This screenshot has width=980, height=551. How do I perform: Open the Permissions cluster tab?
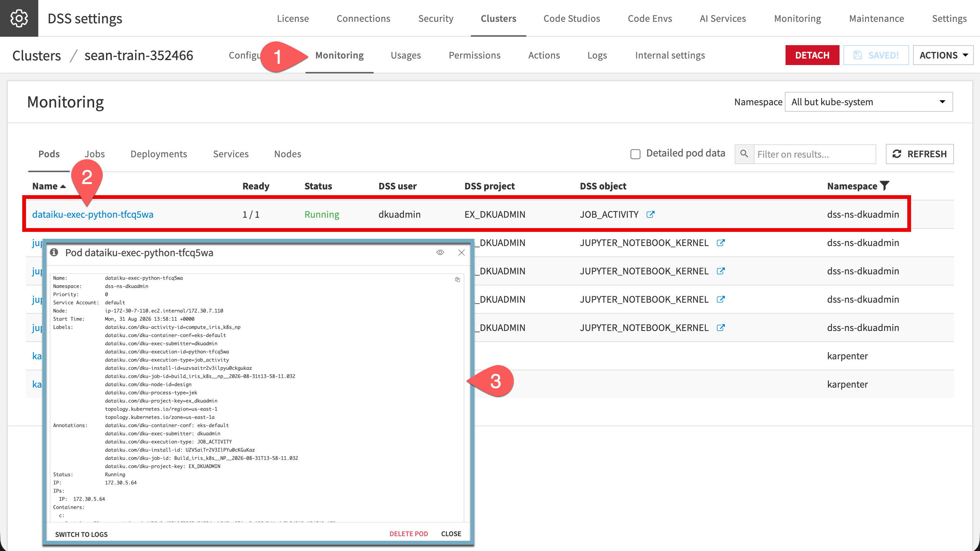pyautogui.click(x=475, y=55)
